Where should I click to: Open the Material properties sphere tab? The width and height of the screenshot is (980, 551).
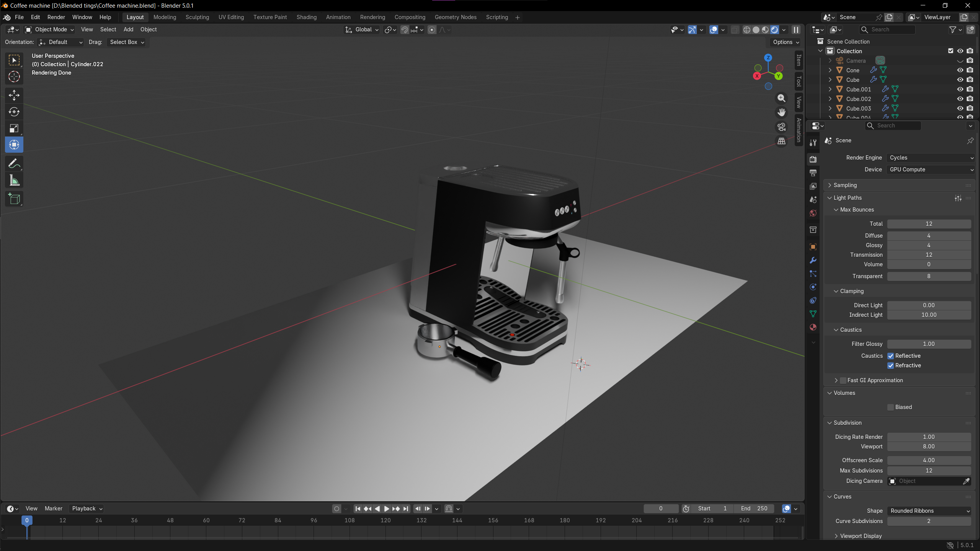(x=813, y=327)
